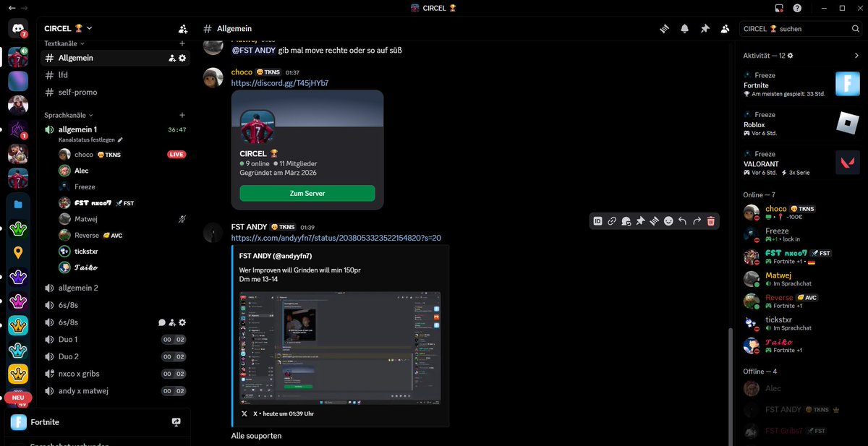This screenshot has height=446, width=868.
Task: Join the andy x matwej voice channel
Action: click(x=115, y=391)
